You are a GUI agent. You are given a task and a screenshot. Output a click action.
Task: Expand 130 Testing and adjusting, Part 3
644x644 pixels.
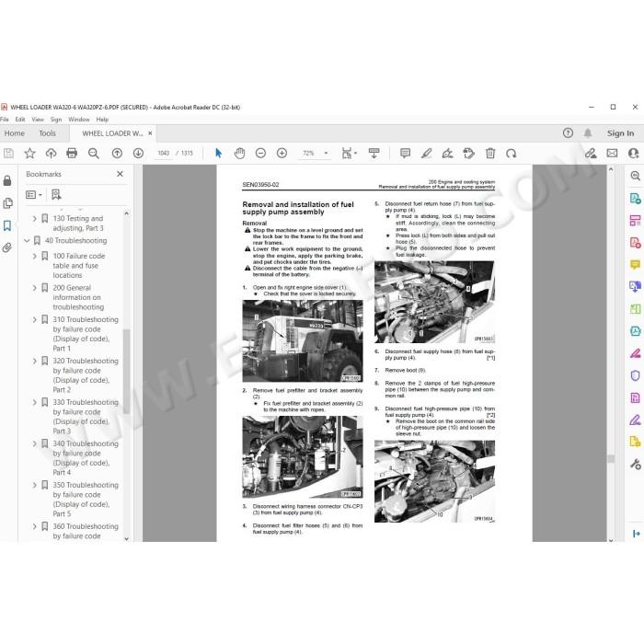coord(35,219)
